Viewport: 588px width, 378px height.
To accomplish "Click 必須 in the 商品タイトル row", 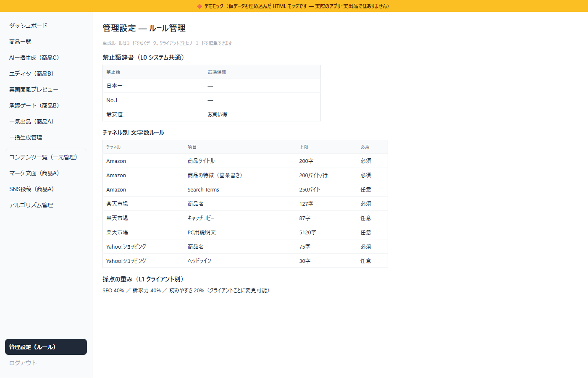I will 366,161.
